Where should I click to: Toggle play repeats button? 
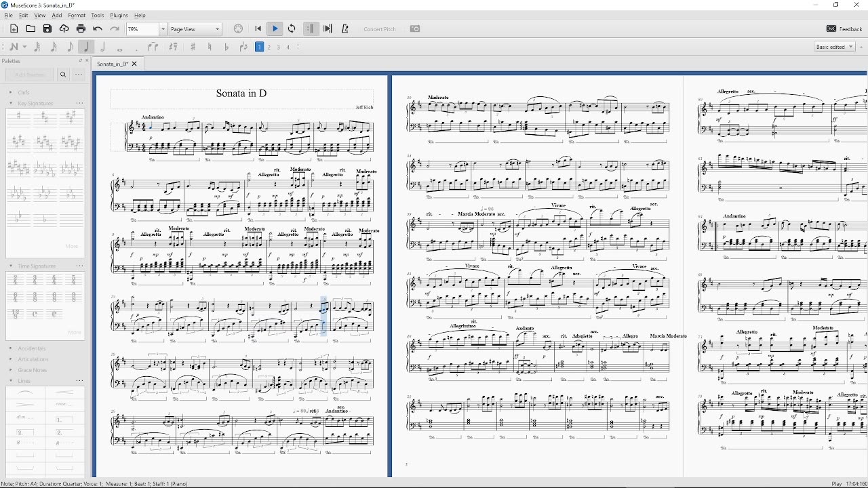pos(311,29)
